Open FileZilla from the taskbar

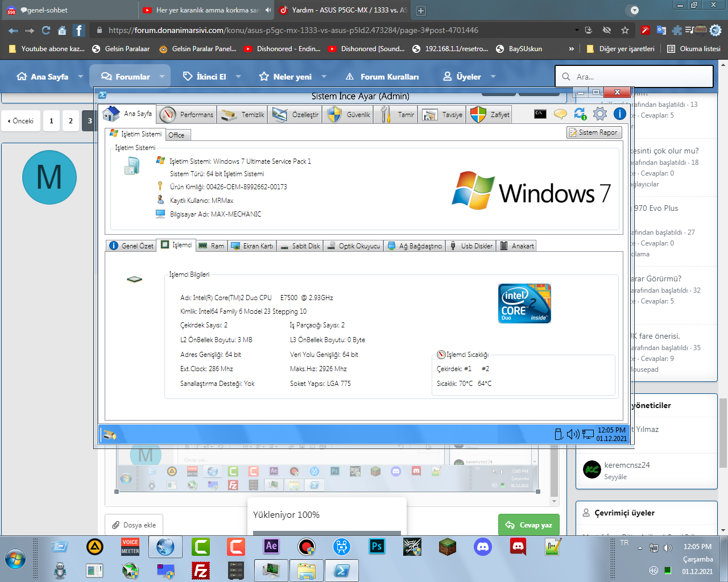point(201,570)
